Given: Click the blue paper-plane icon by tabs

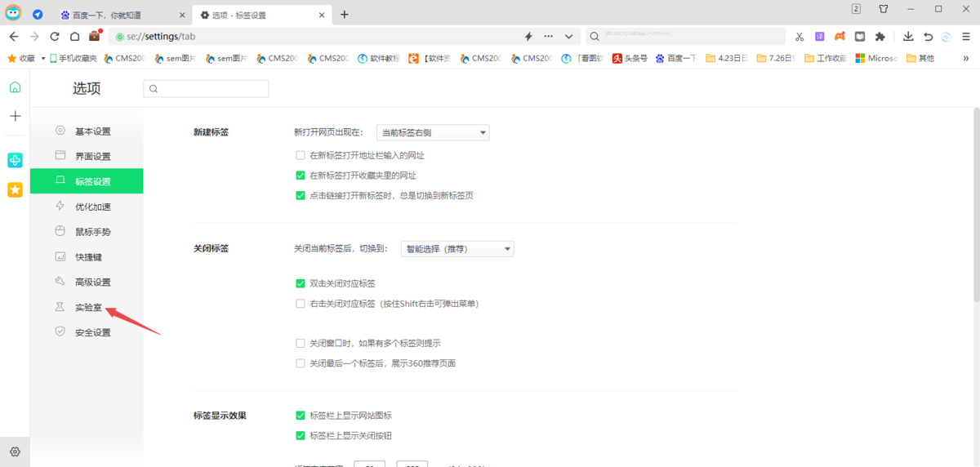Looking at the screenshot, I should click(38, 15).
